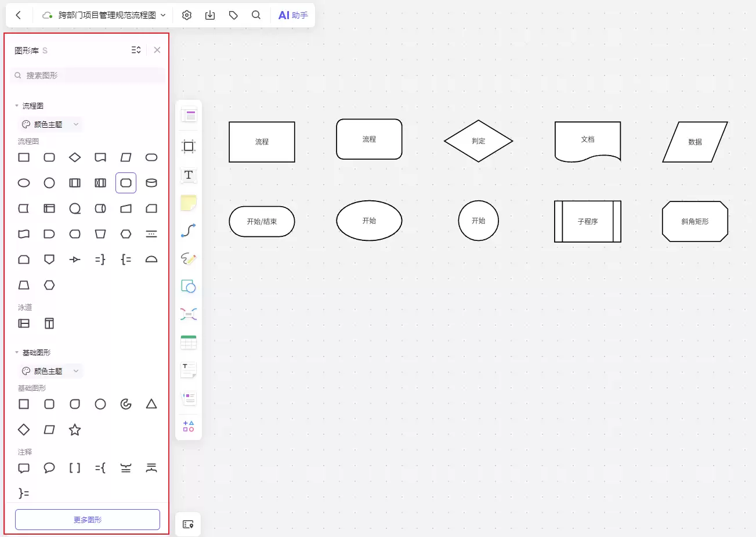
Task: Select the 开始/结束 terminator on canvas
Action: coord(262,221)
